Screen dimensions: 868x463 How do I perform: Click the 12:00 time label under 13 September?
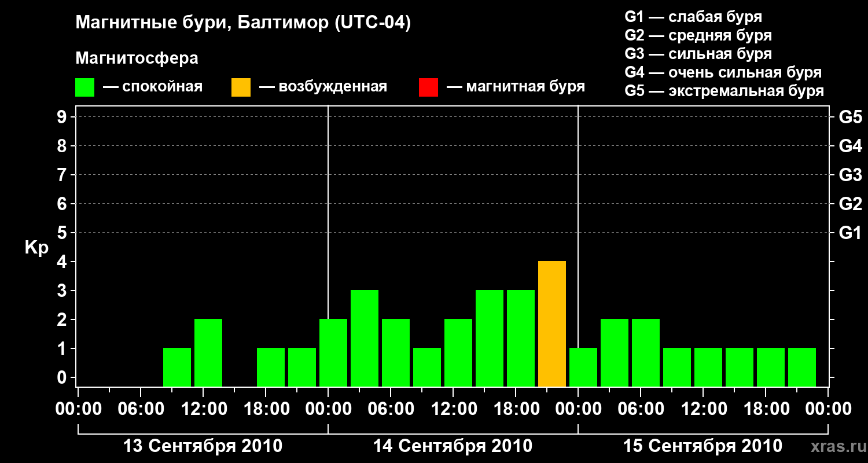[203, 409]
